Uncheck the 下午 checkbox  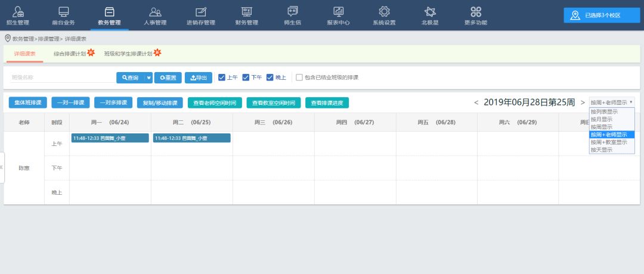point(246,77)
